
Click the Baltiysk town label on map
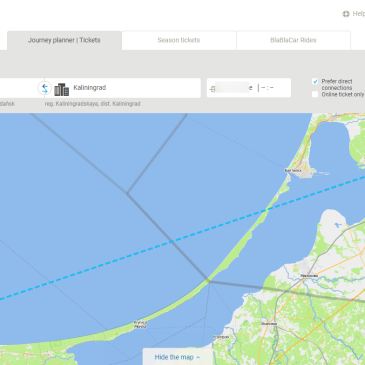(293, 171)
